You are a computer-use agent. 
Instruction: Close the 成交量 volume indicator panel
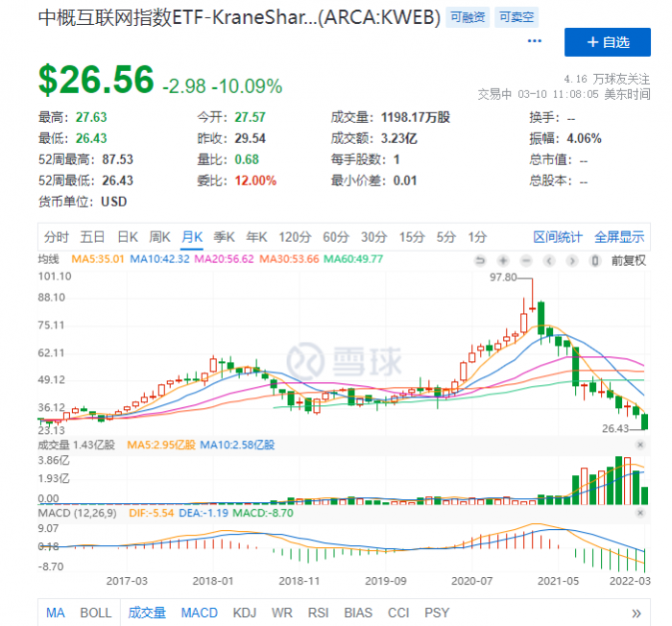[x=640, y=445]
